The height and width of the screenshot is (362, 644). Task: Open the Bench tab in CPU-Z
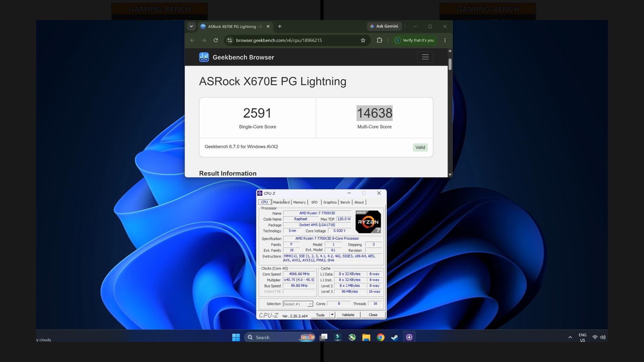(345, 202)
